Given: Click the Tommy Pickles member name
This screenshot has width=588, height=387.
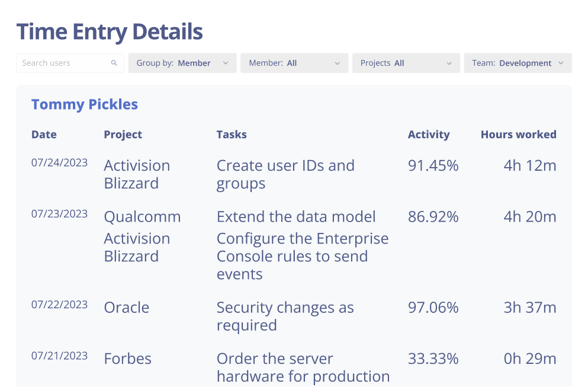Looking at the screenshot, I should 85,104.
